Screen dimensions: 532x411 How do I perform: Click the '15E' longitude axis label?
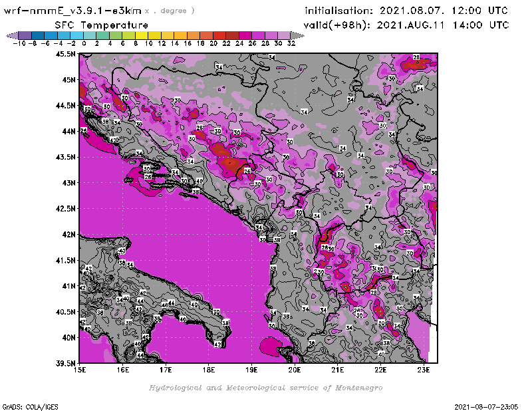pos(80,370)
